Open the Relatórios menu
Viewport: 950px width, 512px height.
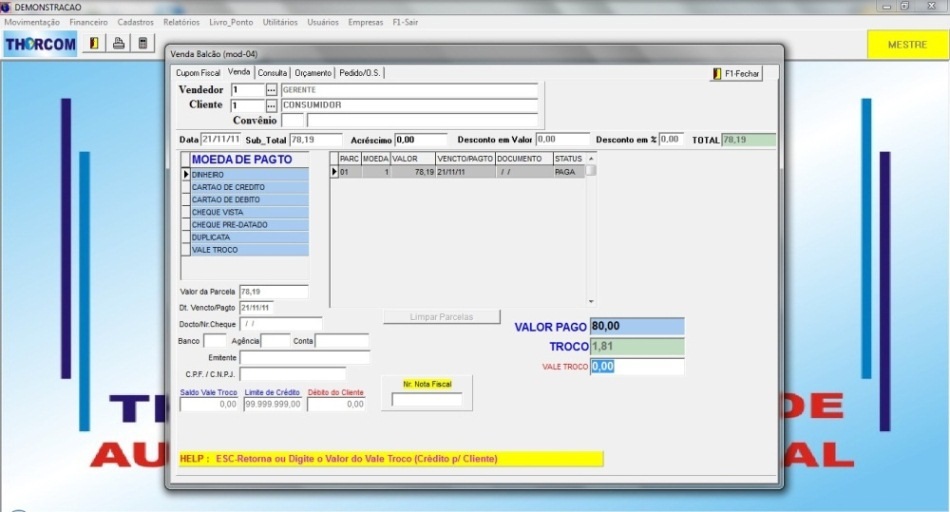(x=181, y=22)
